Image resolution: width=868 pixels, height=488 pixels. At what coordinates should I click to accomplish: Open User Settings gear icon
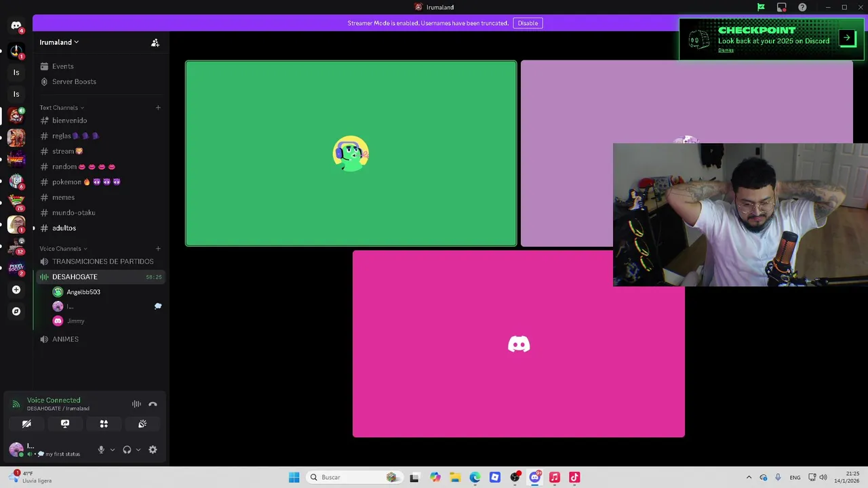(153, 449)
